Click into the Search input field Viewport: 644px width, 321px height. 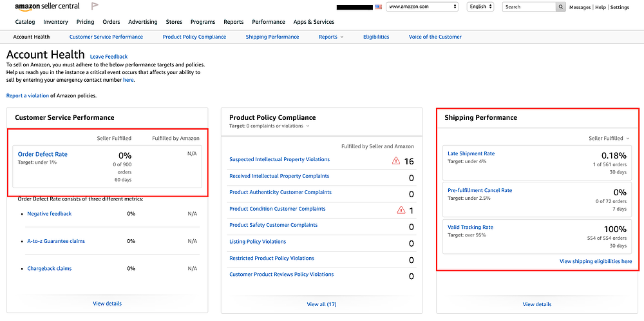528,6
